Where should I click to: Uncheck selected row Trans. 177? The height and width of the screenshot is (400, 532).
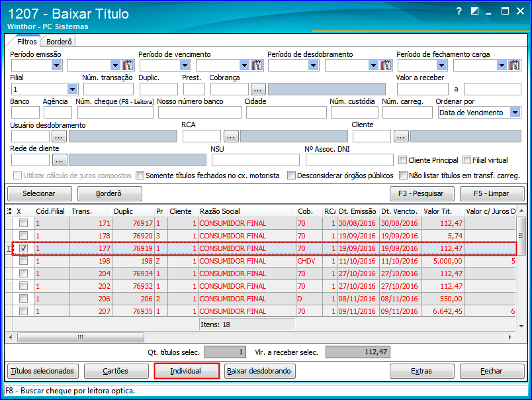(23, 248)
